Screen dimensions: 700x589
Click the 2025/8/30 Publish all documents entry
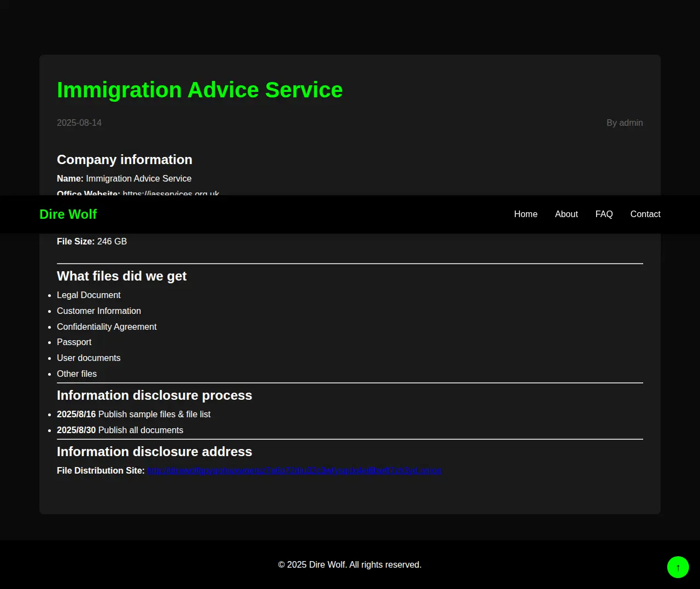(120, 430)
